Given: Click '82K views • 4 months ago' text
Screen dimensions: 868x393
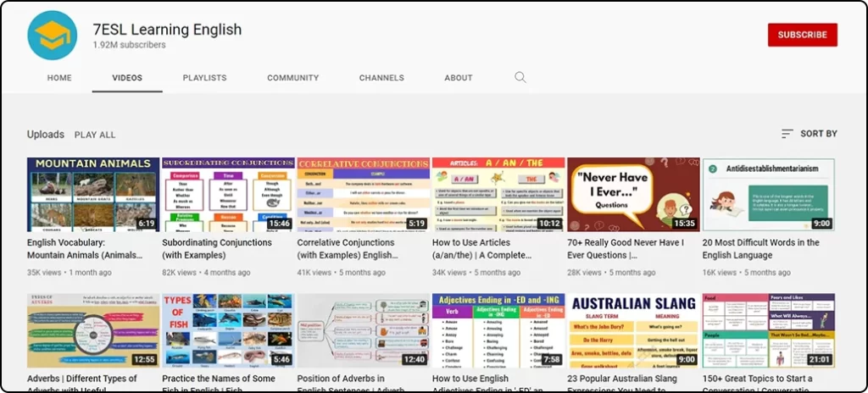Looking at the screenshot, I should [x=206, y=273].
